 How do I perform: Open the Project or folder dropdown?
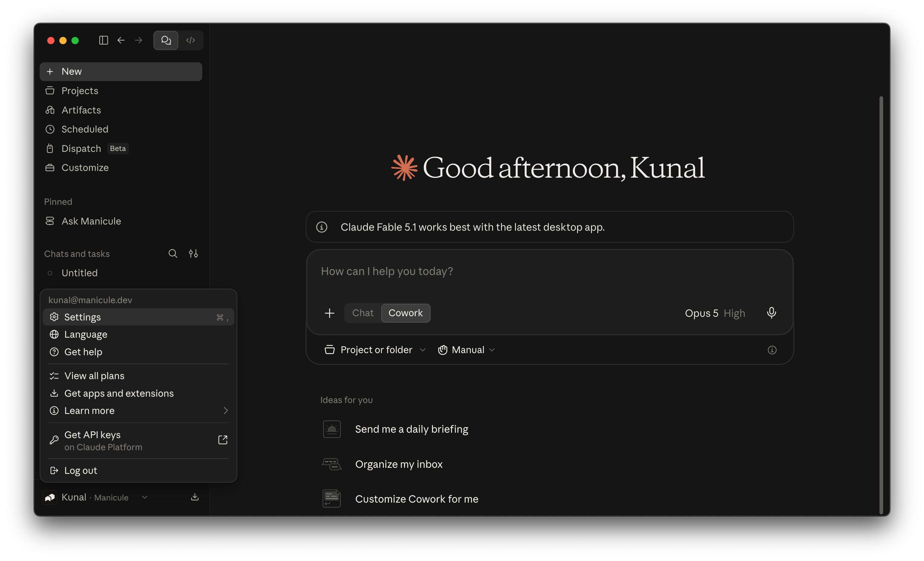[x=375, y=350]
